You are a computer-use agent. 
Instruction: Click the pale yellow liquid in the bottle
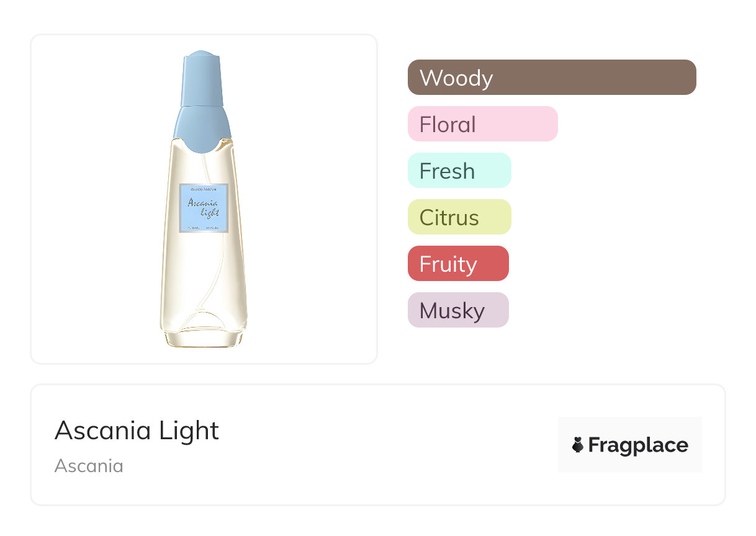pos(186,273)
